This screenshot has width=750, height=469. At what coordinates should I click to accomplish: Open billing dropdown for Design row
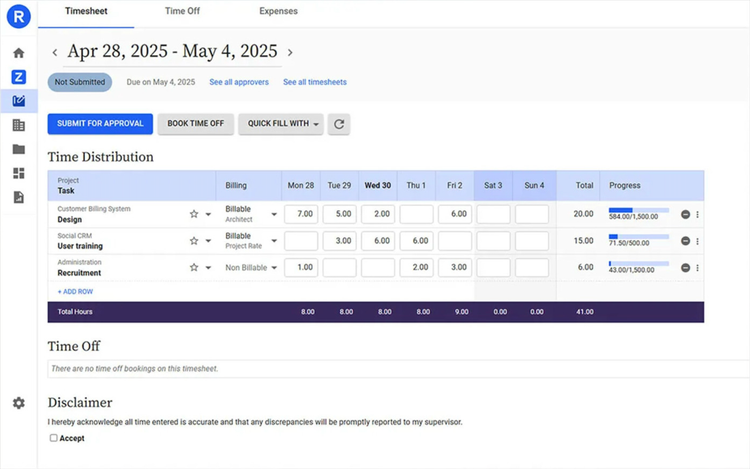(274, 214)
